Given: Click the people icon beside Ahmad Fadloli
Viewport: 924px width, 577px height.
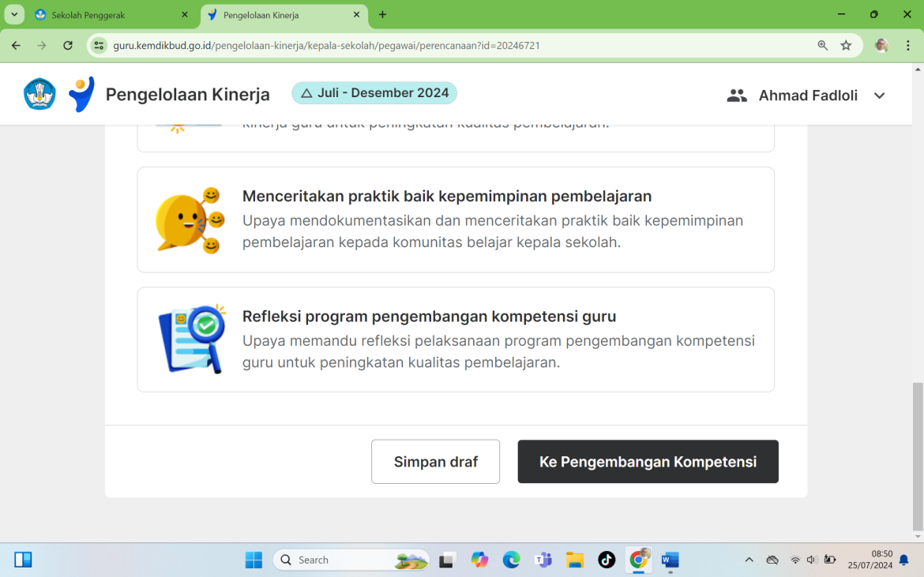Looking at the screenshot, I should (x=736, y=95).
